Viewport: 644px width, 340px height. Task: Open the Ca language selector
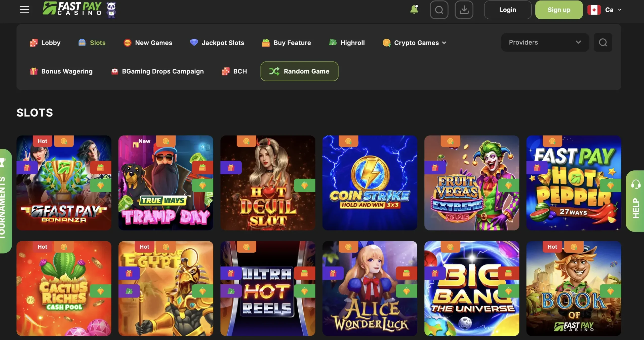(x=613, y=10)
